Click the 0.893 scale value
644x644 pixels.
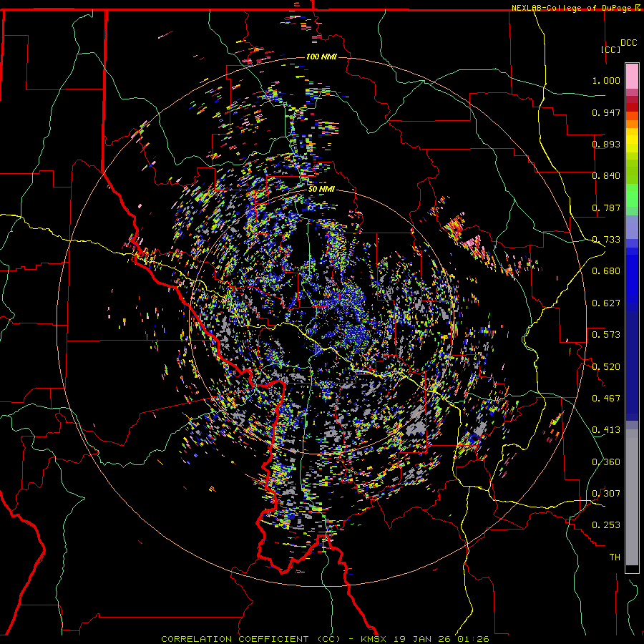pos(606,144)
